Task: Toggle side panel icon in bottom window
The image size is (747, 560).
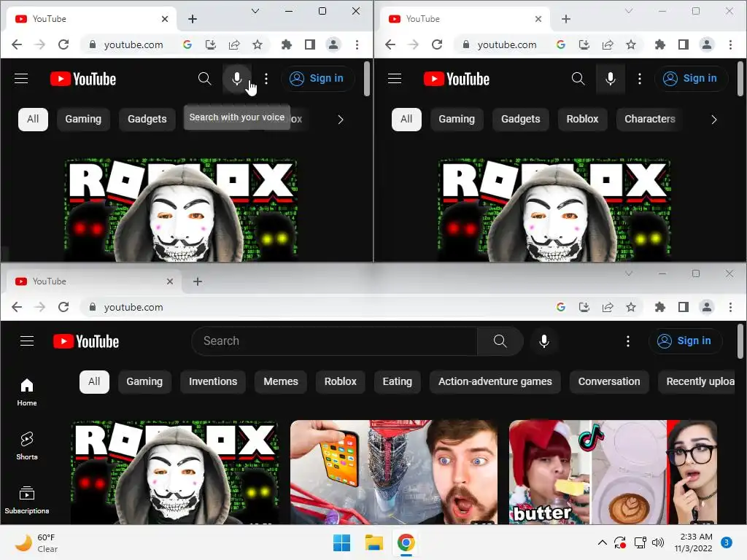Action: (683, 307)
